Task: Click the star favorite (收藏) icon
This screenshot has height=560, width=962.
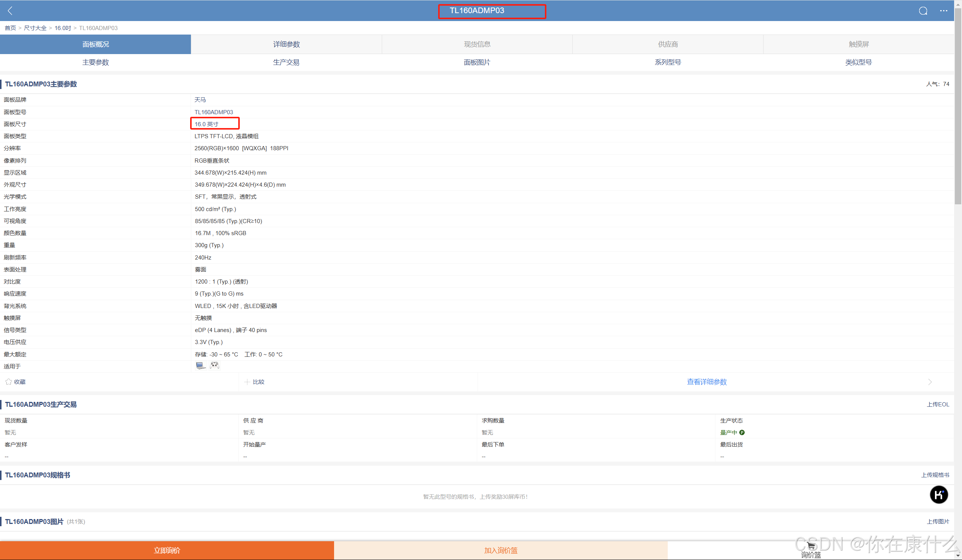Action: coord(8,382)
